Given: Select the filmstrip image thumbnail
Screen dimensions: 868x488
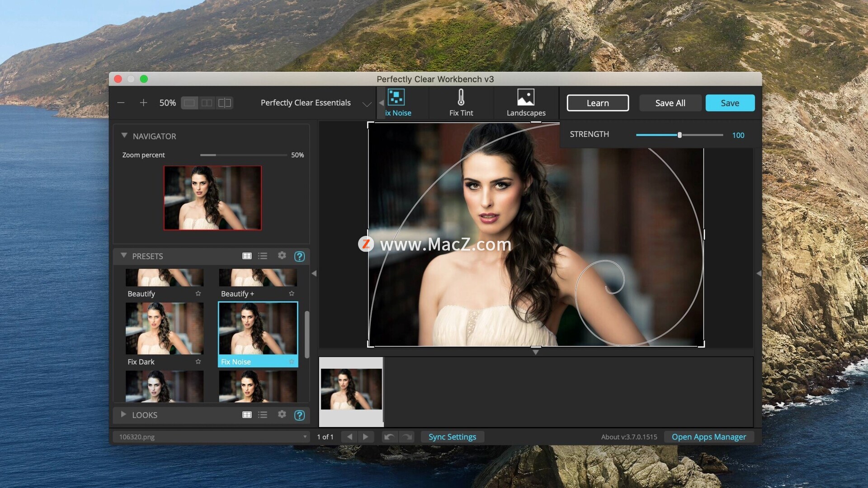Looking at the screenshot, I should [351, 389].
